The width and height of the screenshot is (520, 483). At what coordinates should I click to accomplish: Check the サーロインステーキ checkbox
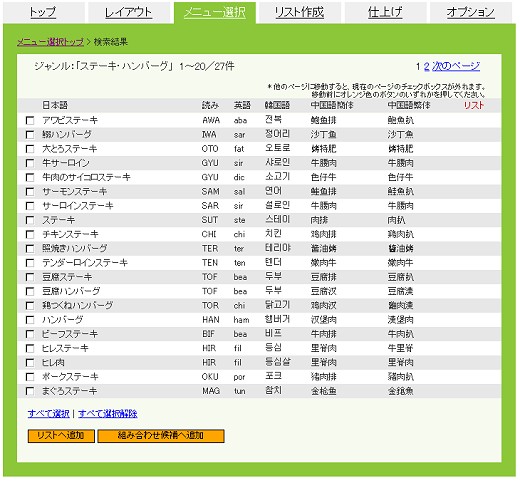pyautogui.click(x=30, y=206)
